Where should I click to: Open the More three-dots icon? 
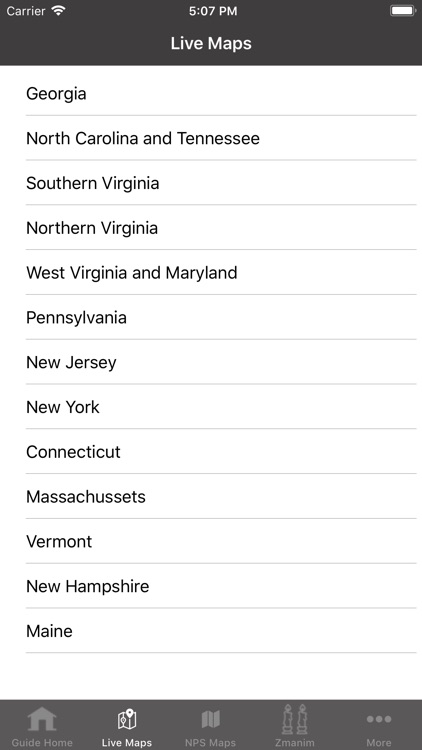379,719
